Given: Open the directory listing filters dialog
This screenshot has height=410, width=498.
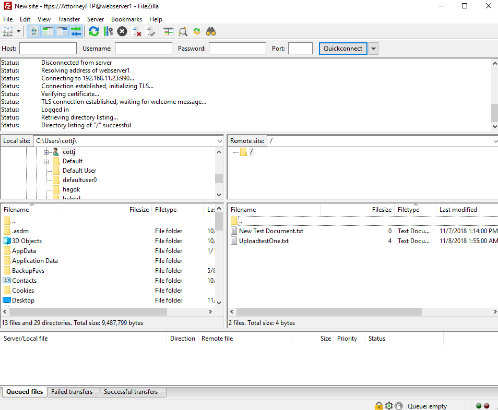Looking at the screenshot, I should 168,32.
